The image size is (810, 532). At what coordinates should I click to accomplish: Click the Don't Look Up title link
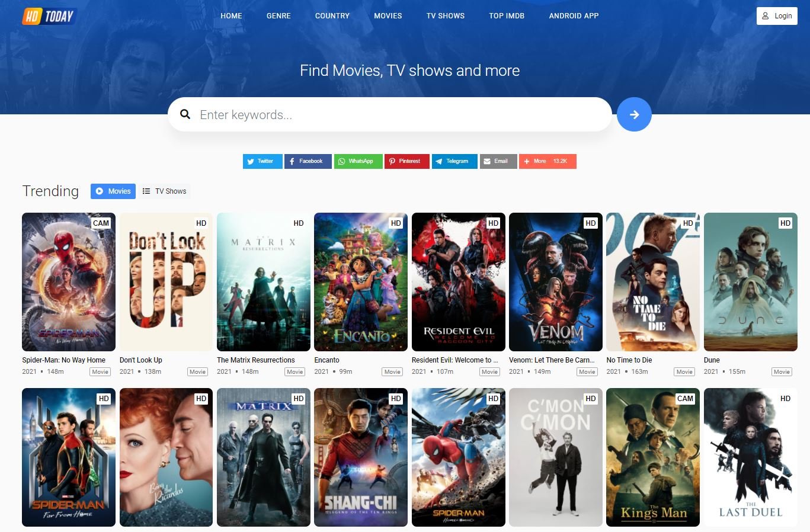pyautogui.click(x=141, y=360)
